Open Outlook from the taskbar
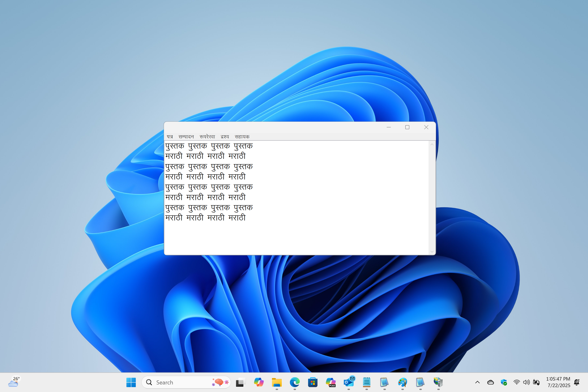Viewport: 588px width, 392px height. (x=349, y=382)
